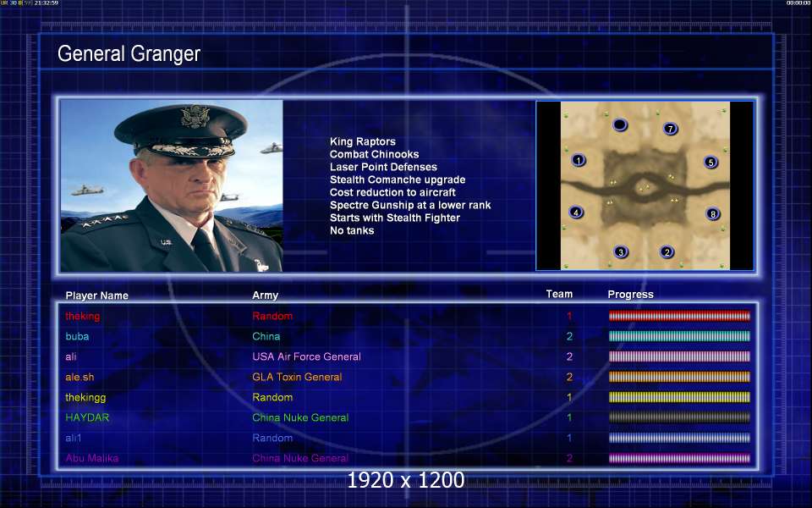Click buba's China army entry
812x508 pixels.
pyautogui.click(x=266, y=336)
